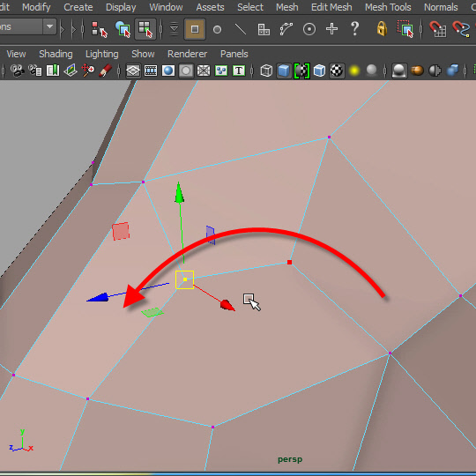Toggle the hulls selection mask curve icon
Screen dimensions: 476x476
click(286, 29)
